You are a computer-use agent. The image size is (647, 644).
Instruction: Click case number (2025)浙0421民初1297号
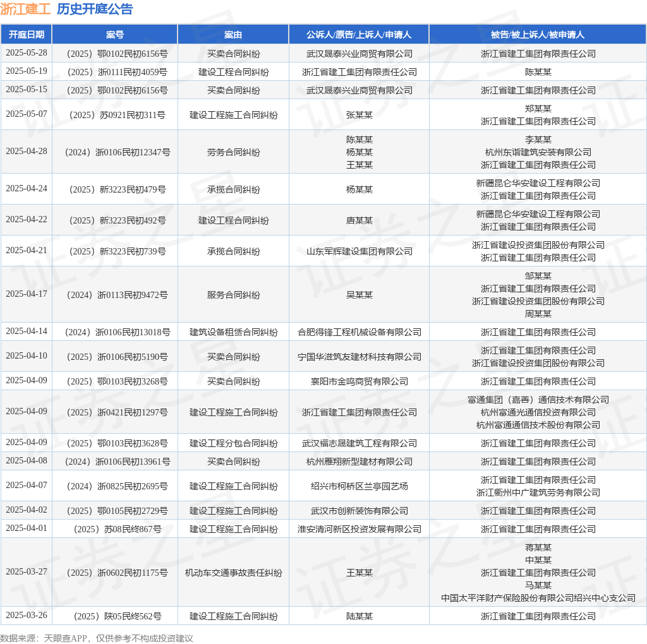tap(117, 413)
